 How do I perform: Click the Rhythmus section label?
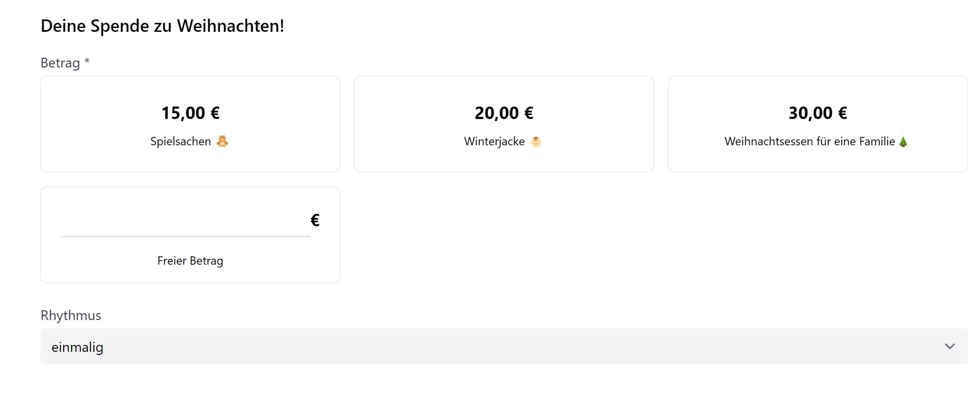(71, 315)
